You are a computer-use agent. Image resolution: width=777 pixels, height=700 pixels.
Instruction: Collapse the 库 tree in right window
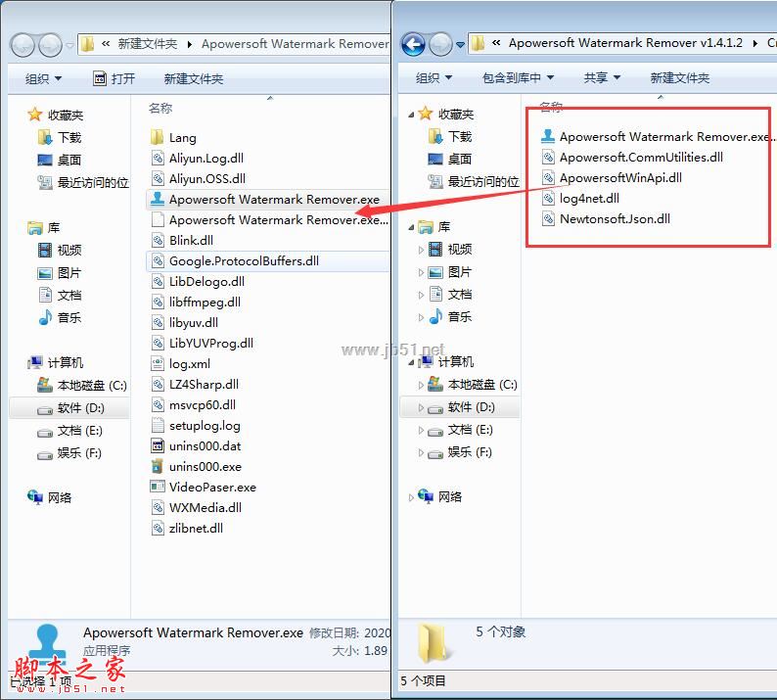(x=411, y=227)
